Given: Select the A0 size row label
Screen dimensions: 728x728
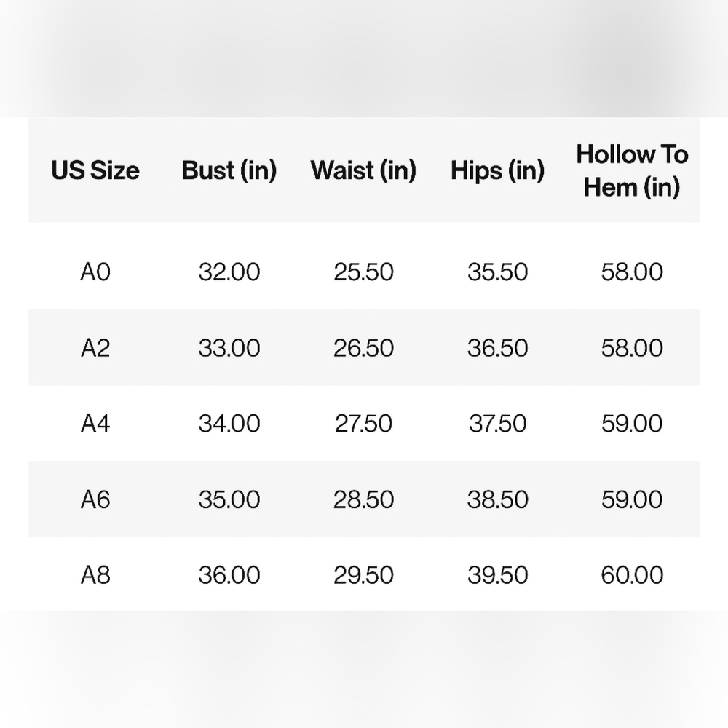Looking at the screenshot, I should click(x=95, y=272).
